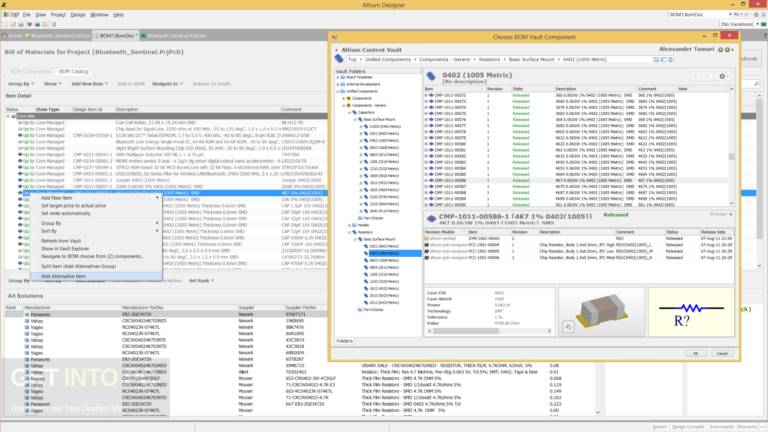The image size is (768, 432).
Task: Collapse the Capacitors tree node
Action: (x=350, y=113)
